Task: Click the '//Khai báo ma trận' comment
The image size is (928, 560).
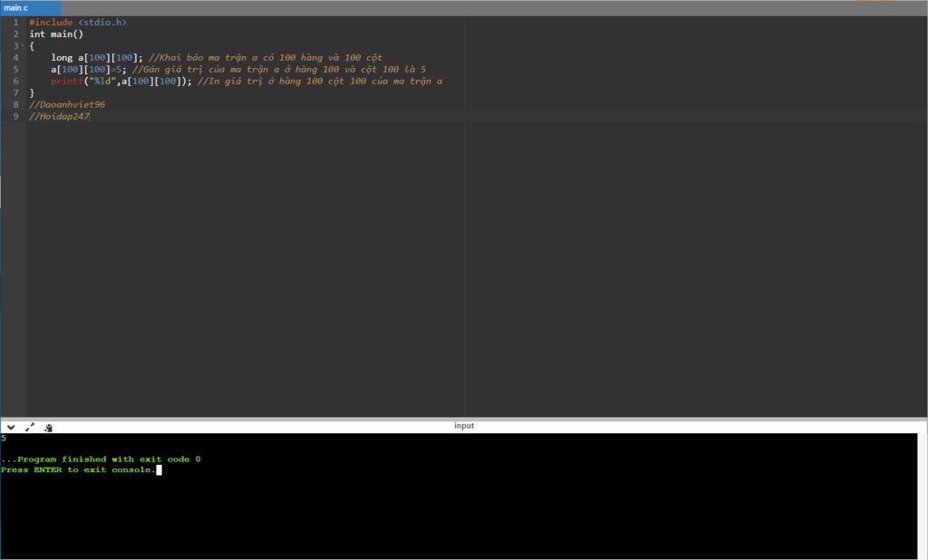Action: (266, 57)
